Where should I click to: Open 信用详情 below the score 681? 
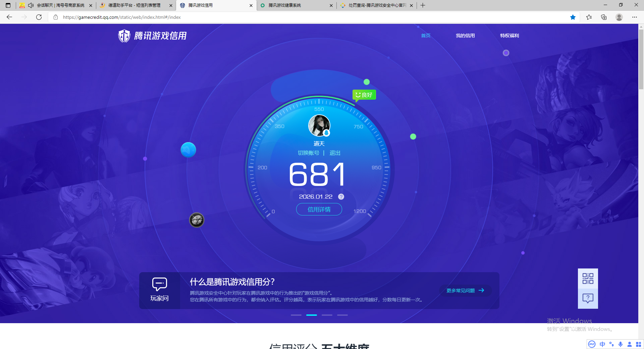pos(319,209)
